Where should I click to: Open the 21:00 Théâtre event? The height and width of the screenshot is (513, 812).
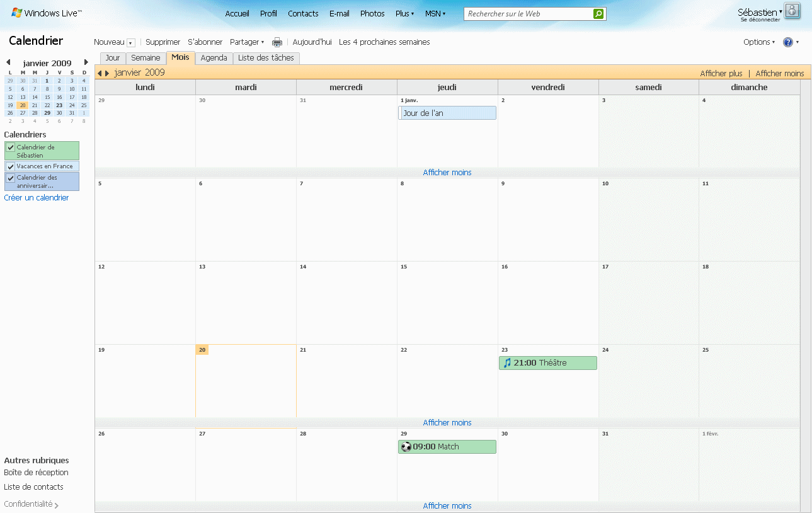click(548, 363)
